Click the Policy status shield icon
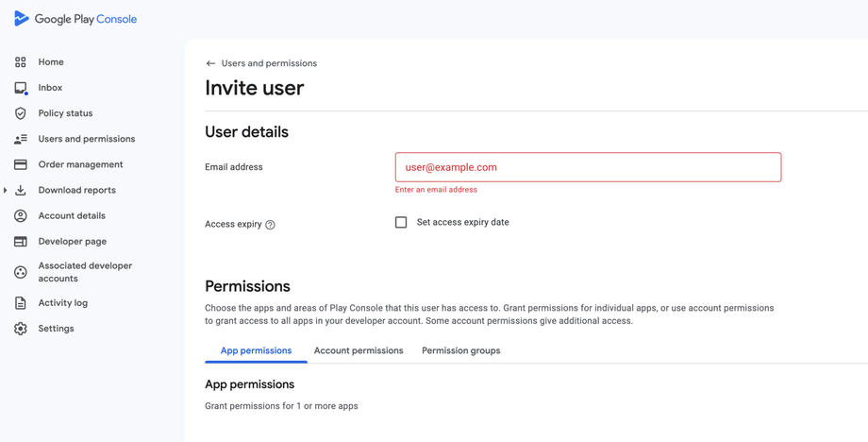 point(21,113)
